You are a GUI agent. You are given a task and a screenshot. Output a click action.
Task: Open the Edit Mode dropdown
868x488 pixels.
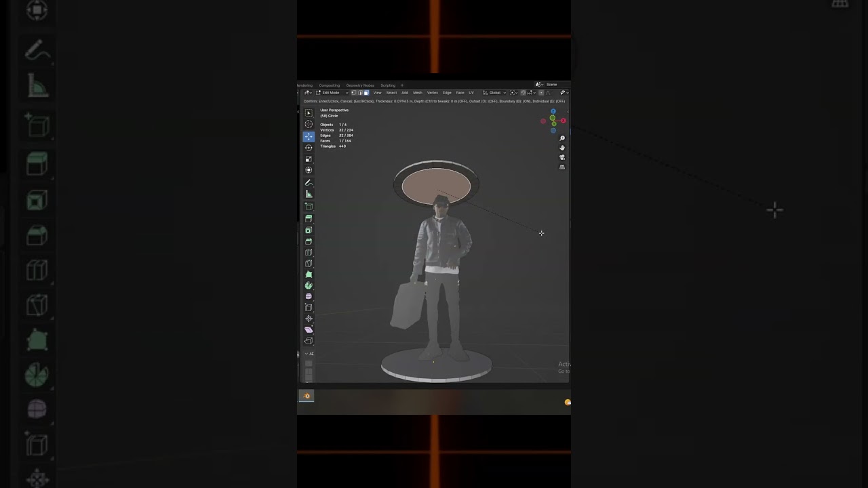(332, 93)
